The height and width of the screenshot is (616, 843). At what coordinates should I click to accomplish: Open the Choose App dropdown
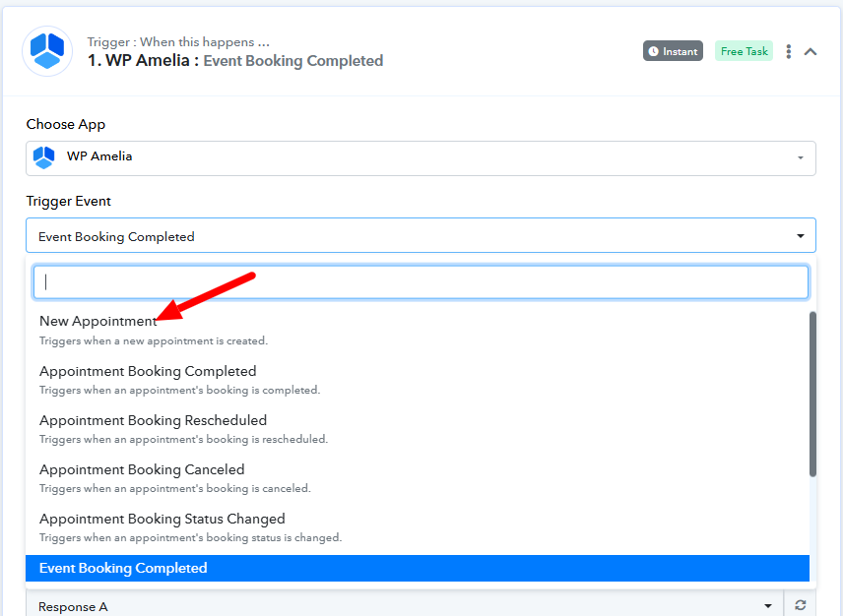tap(421, 157)
